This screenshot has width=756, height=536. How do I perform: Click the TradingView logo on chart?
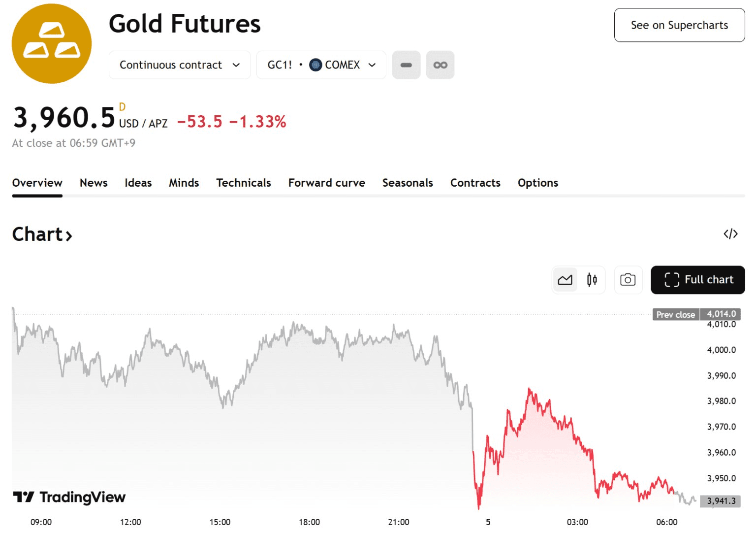click(x=69, y=497)
